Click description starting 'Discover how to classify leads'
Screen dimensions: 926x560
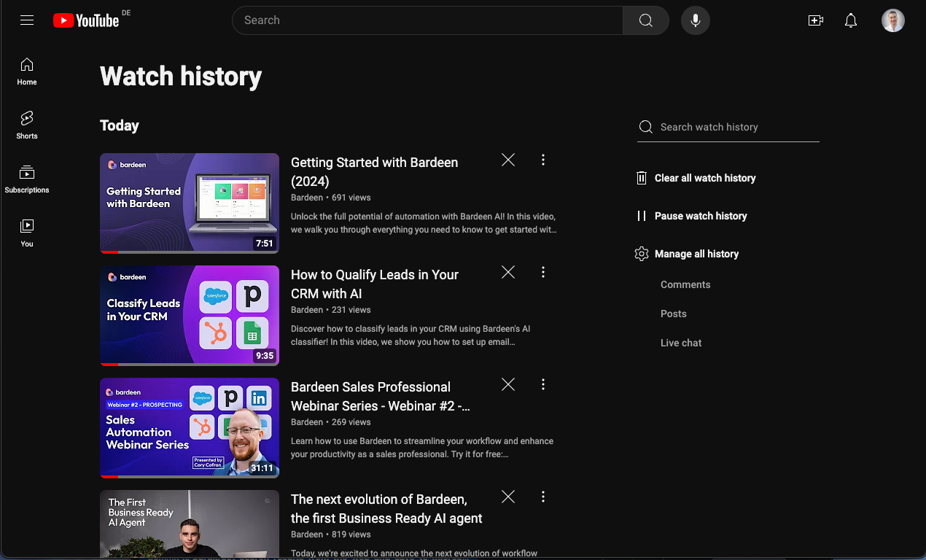[x=411, y=335]
